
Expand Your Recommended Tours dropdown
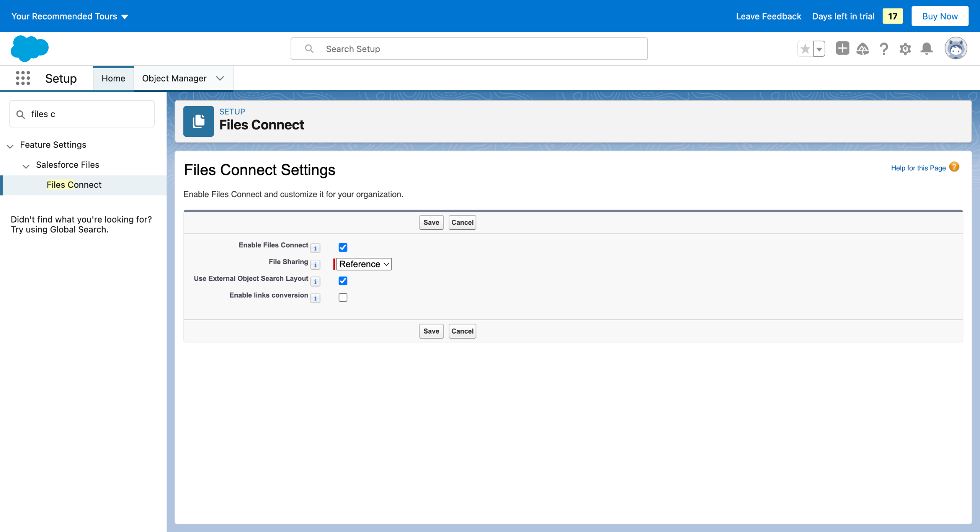click(x=70, y=16)
